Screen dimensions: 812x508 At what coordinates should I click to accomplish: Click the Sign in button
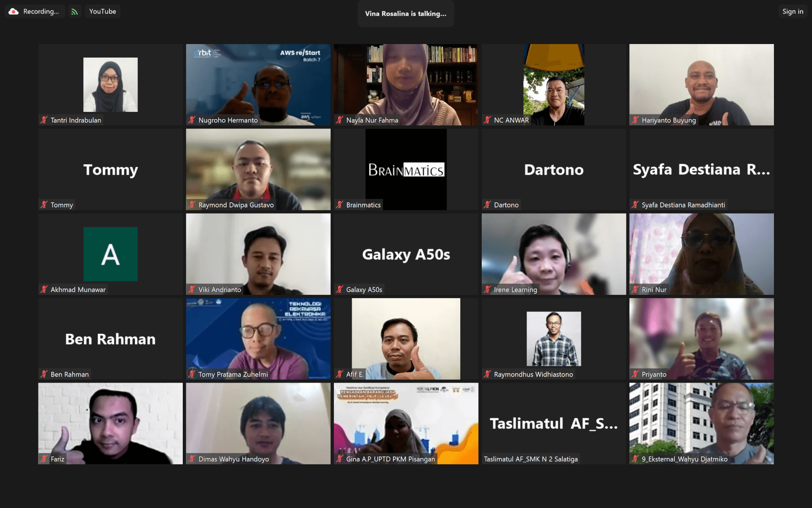pyautogui.click(x=792, y=12)
